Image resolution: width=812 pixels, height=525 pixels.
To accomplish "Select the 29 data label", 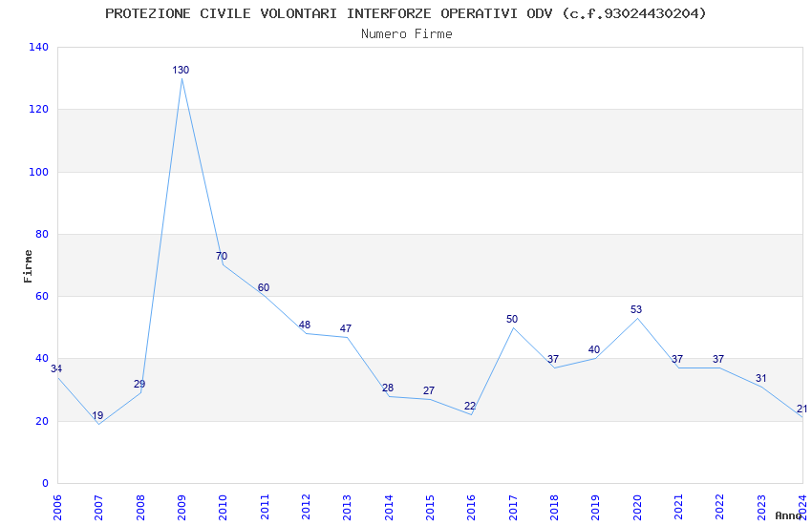I will (x=139, y=384).
